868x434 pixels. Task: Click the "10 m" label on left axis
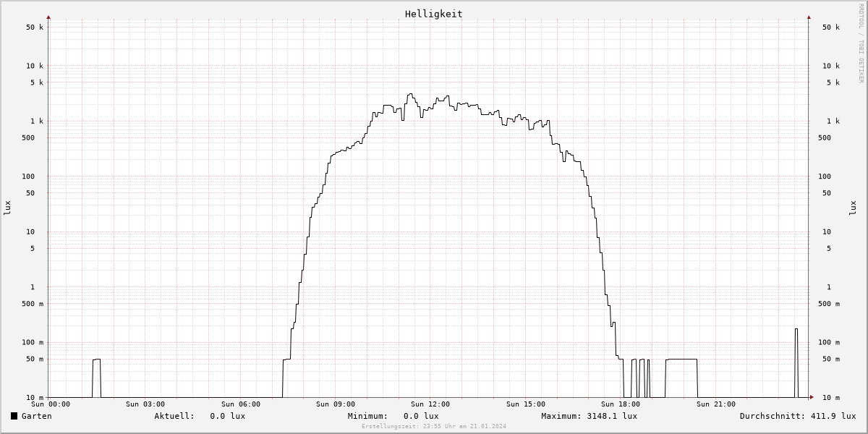coord(35,398)
